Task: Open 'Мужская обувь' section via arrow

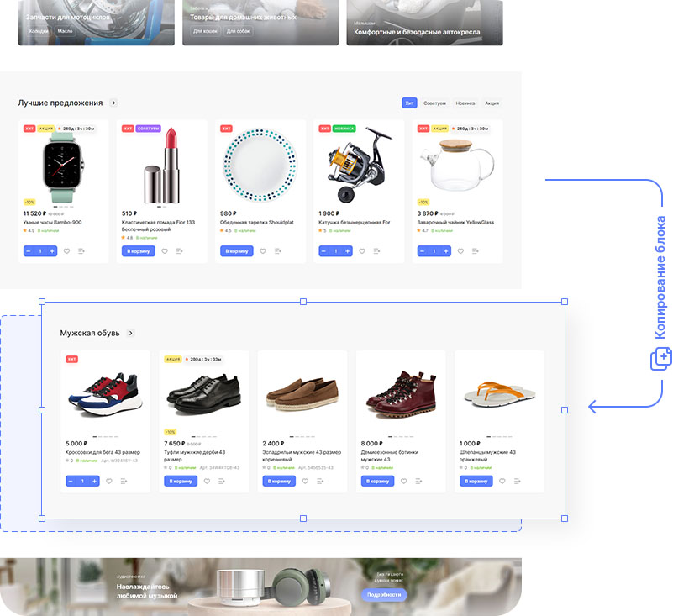Action: click(x=130, y=333)
